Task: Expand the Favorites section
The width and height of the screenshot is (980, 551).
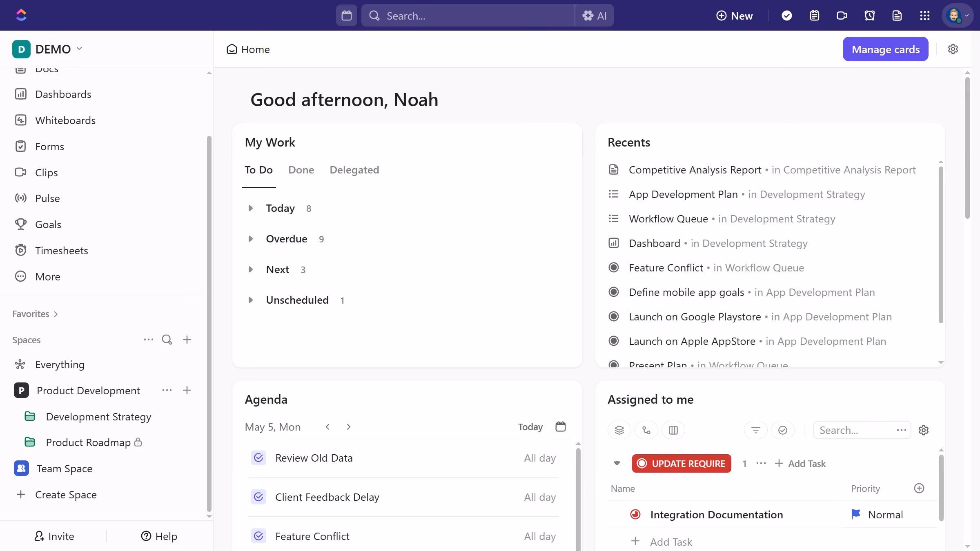Action: coord(35,314)
